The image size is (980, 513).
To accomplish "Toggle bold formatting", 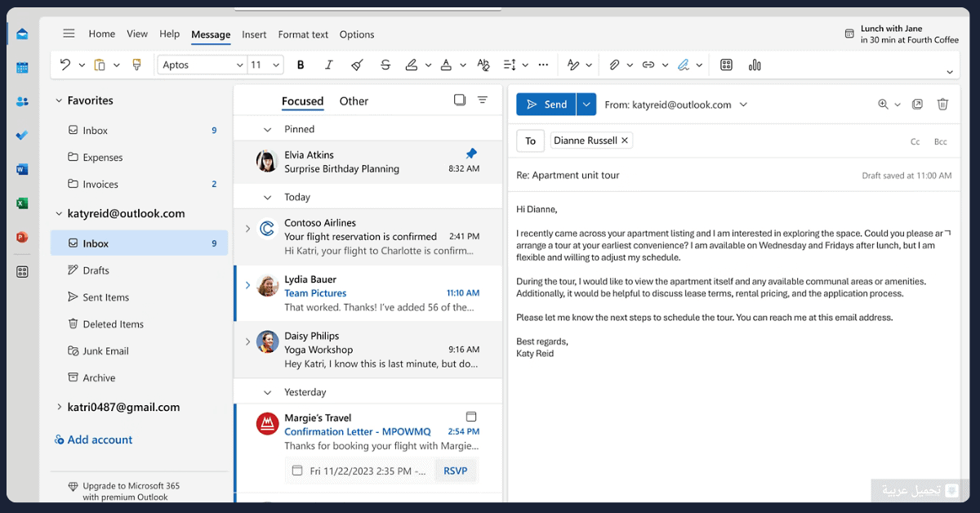I will click(301, 65).
